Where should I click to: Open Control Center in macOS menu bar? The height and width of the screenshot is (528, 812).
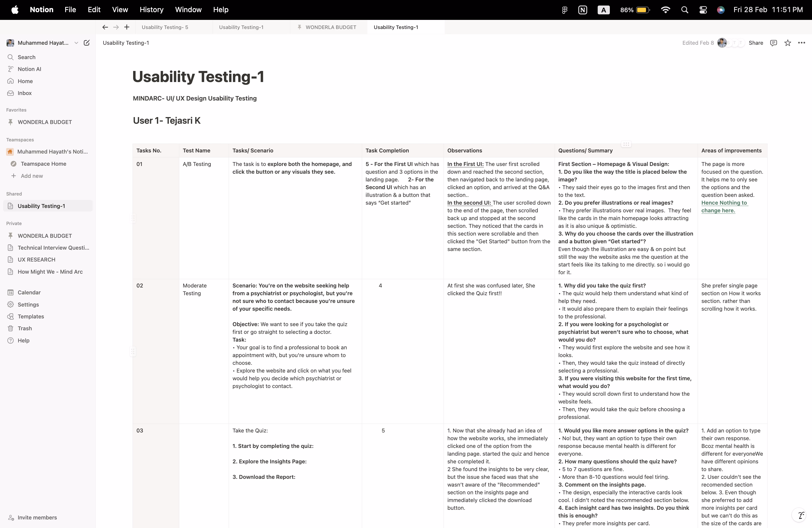pyautogui.click(x=703, y=10)
